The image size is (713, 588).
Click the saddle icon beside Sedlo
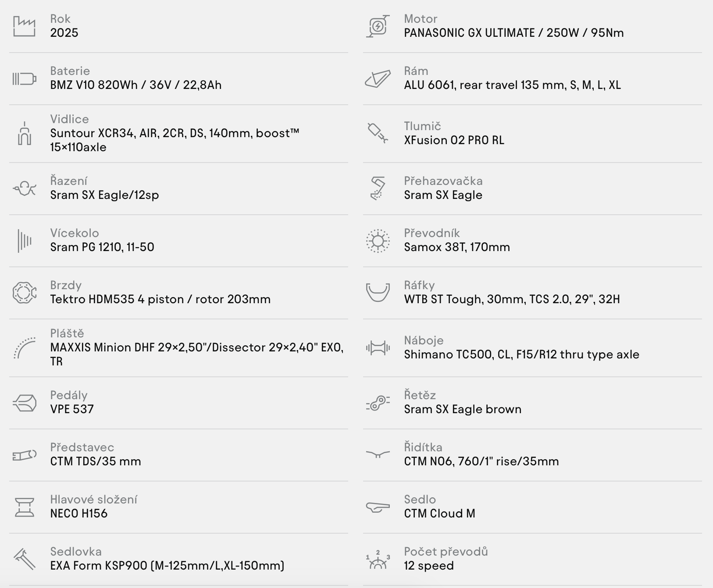click(378, 507)
